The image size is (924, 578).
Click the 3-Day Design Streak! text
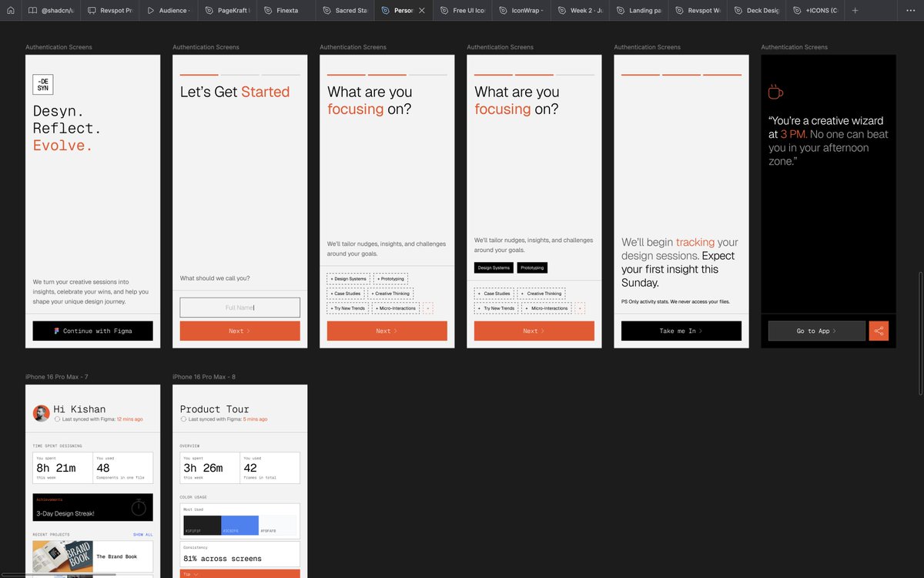click(65, 513)
